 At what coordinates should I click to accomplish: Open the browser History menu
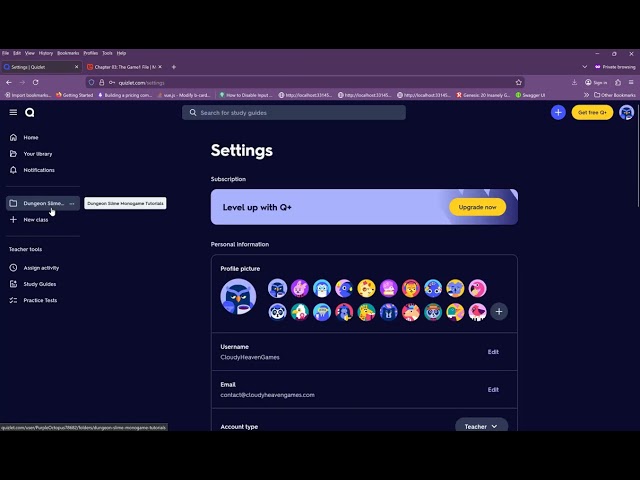[46, 53]
